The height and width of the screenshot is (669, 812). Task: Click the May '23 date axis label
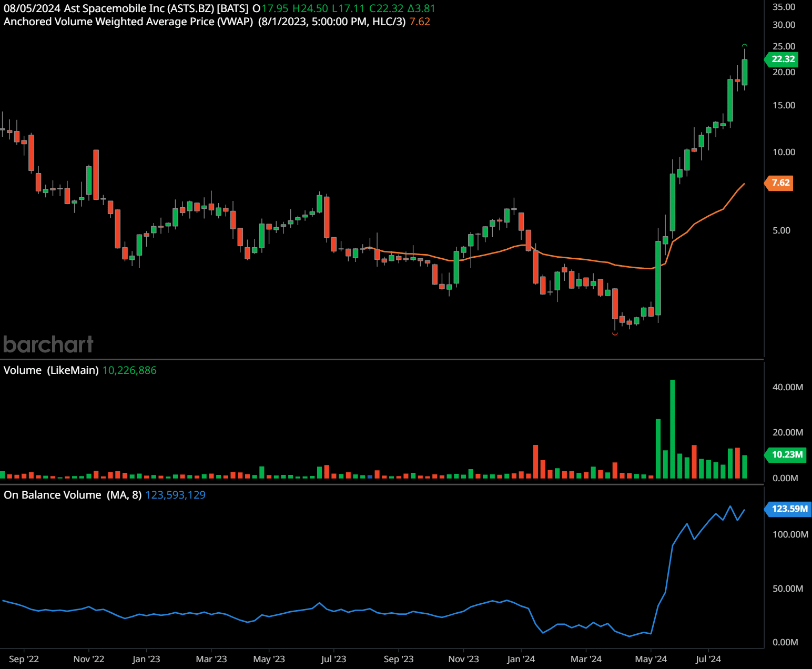(x=269, y=659)
